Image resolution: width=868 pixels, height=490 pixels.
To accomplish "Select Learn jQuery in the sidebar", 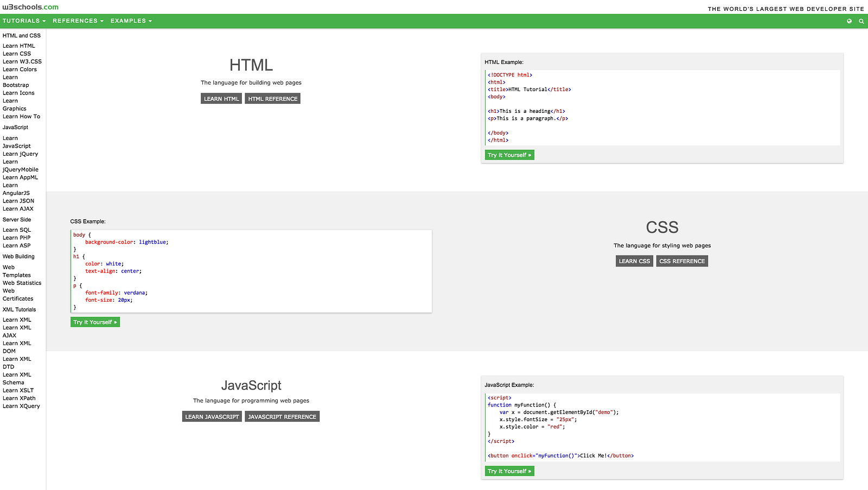I will point(21,154).
